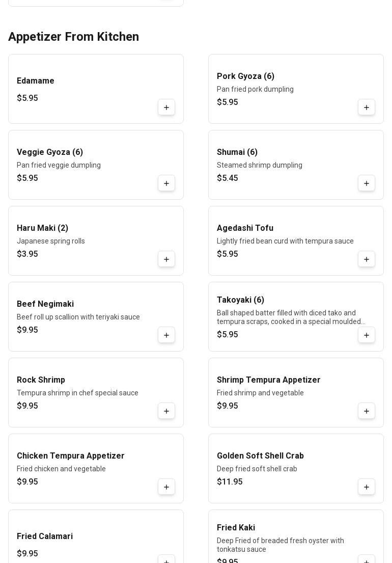Add Pork Gyoza (6) to cart
392x563 pixels.
[367, 108]
